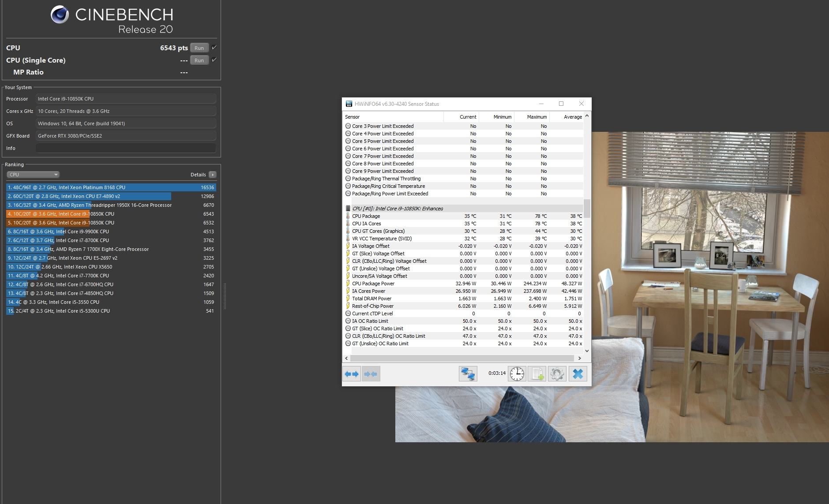The height and width of the screenshot is (504, 829).
Task: Select Core i5-3550 ranking entry
Action: click(x=111, y=302)
